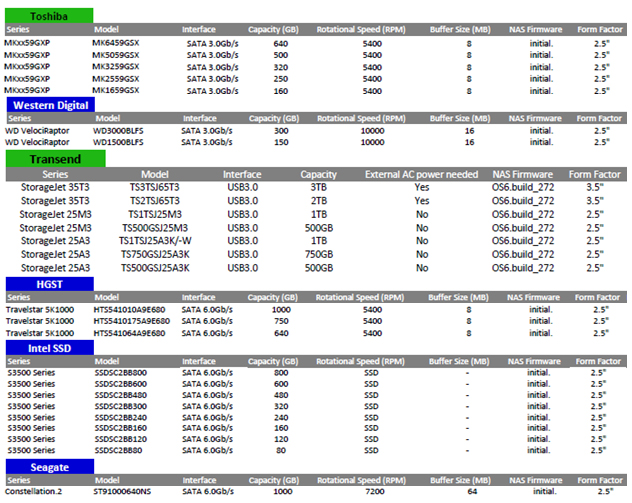Click TS500GSJ25M3 model entry
632x503 pixels.
(x=155, y=228)
